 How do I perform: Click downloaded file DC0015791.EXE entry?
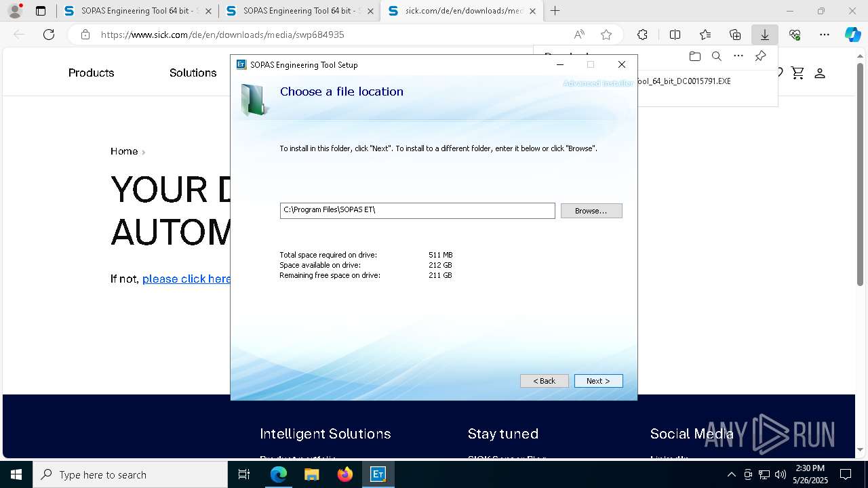(x=684, y=81)
